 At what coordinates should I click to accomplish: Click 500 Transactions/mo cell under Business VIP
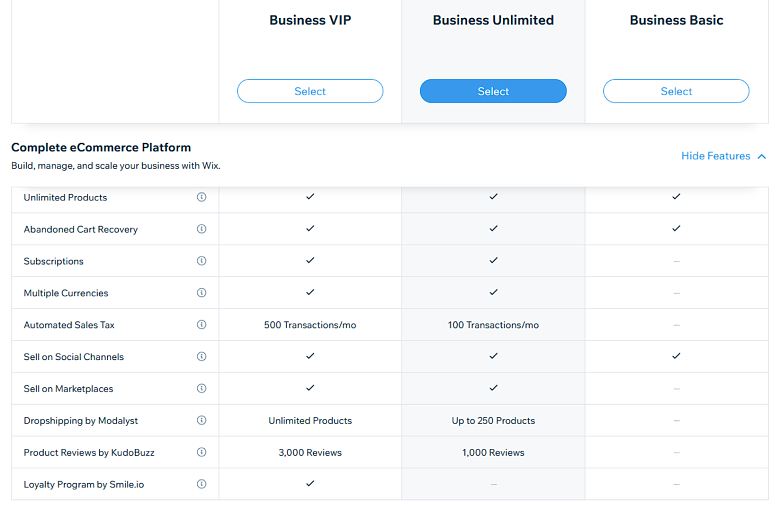tap(310, 325)
